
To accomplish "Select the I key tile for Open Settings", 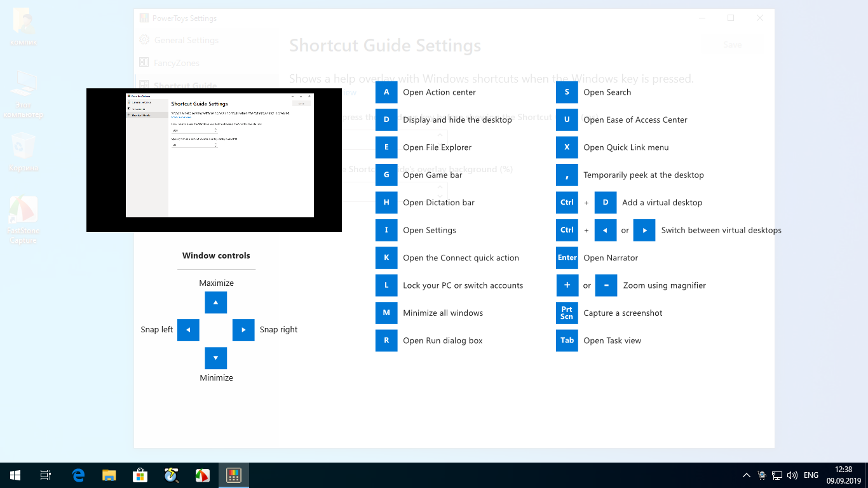I will 386,230.
